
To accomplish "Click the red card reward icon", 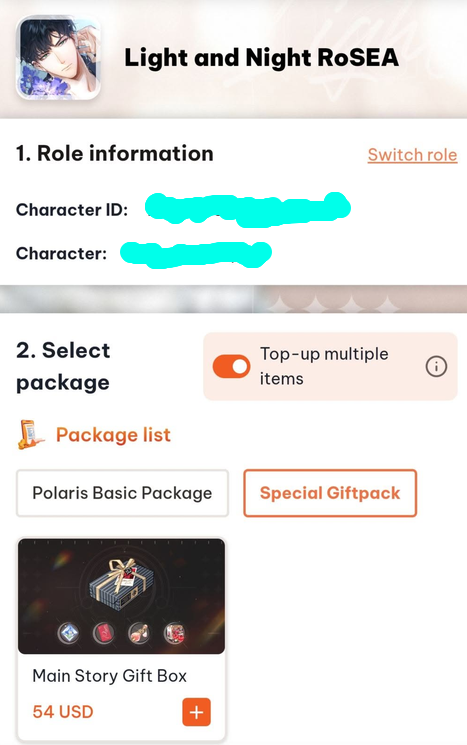I will tap(104, 633).
